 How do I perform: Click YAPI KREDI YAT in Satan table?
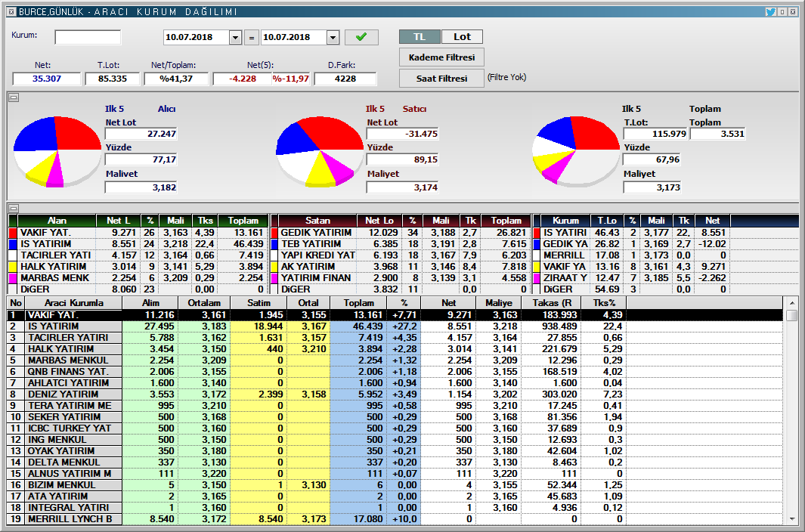tap(317, 255)
